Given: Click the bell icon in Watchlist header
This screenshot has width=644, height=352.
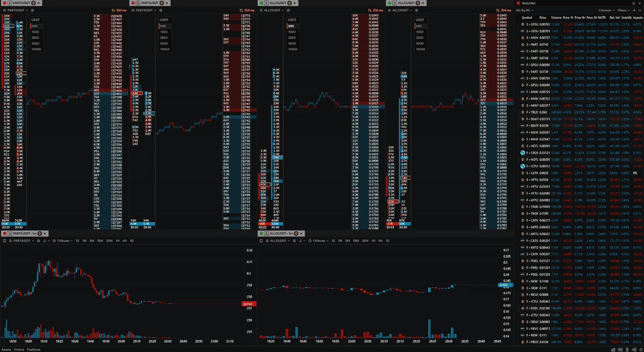Looking at the screenshot, I should coord(633,3).
